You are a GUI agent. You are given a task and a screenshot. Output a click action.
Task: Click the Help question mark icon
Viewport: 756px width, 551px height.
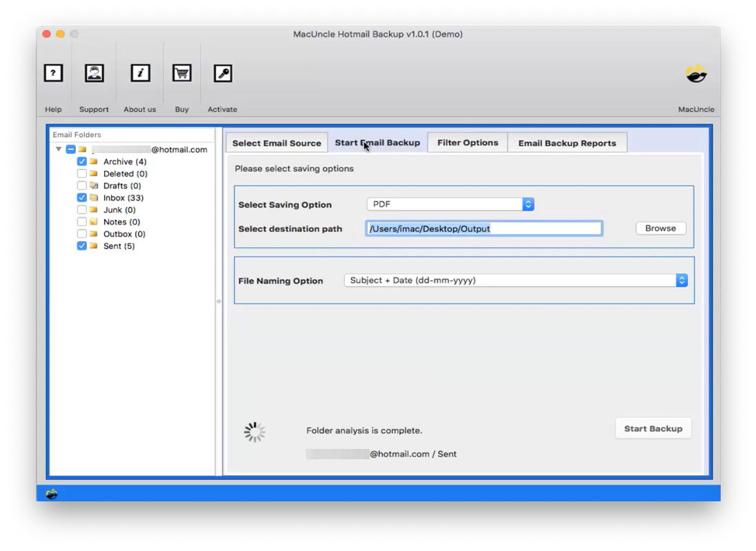pyautogui.click(x=53, y=73)
